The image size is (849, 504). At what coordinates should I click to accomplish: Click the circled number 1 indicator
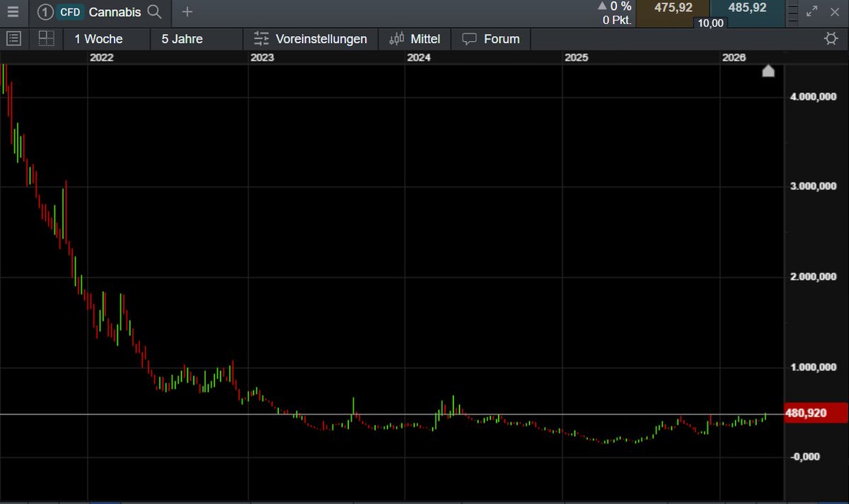coord(46,12)
